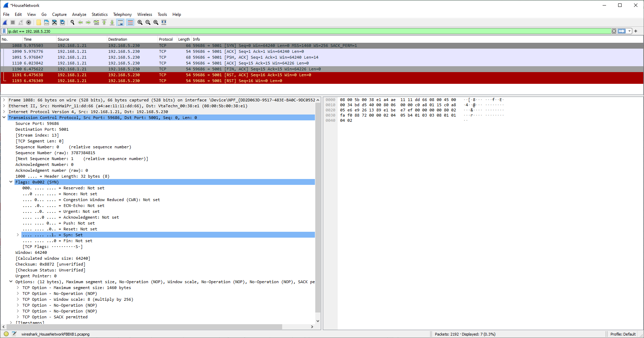Viewport: 644px width, 338px height.
Task: Open expert information from status bar circle
Action: (6, 334)
